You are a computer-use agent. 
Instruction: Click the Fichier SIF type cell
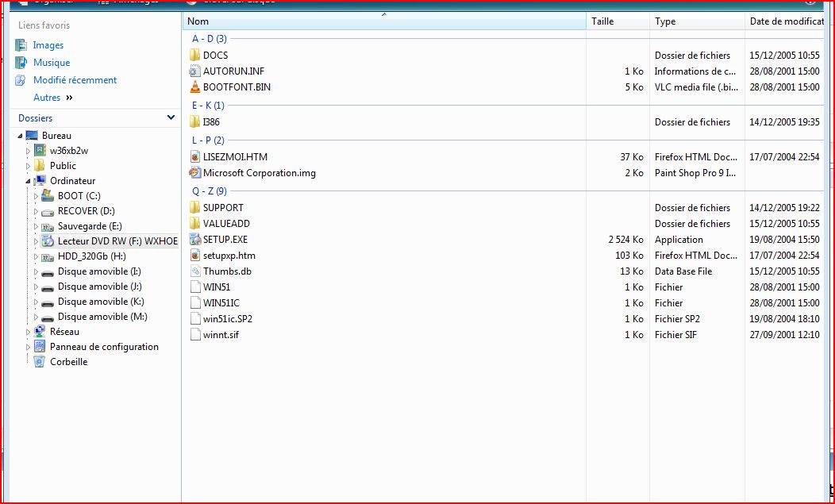(675, 335)
